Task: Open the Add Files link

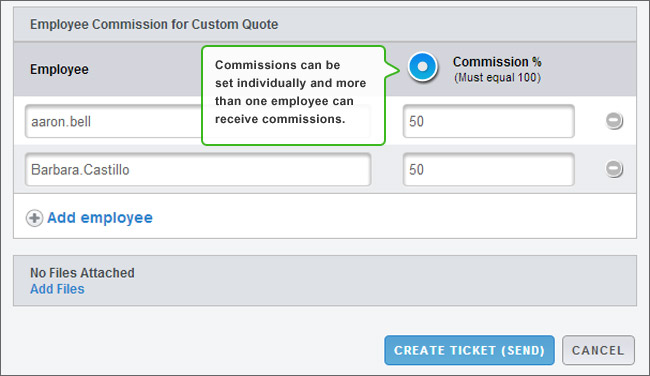Action: [x=57, y=289]
